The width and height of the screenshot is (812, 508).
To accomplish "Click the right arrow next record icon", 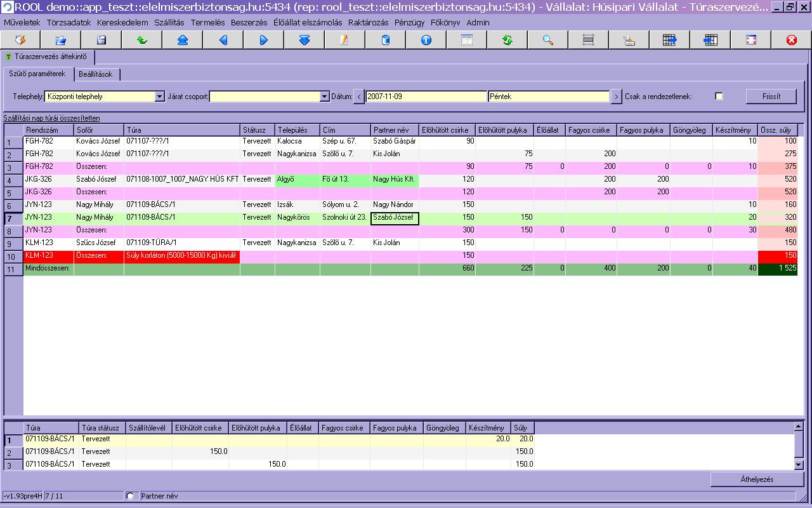I will [x=263, y=40].
